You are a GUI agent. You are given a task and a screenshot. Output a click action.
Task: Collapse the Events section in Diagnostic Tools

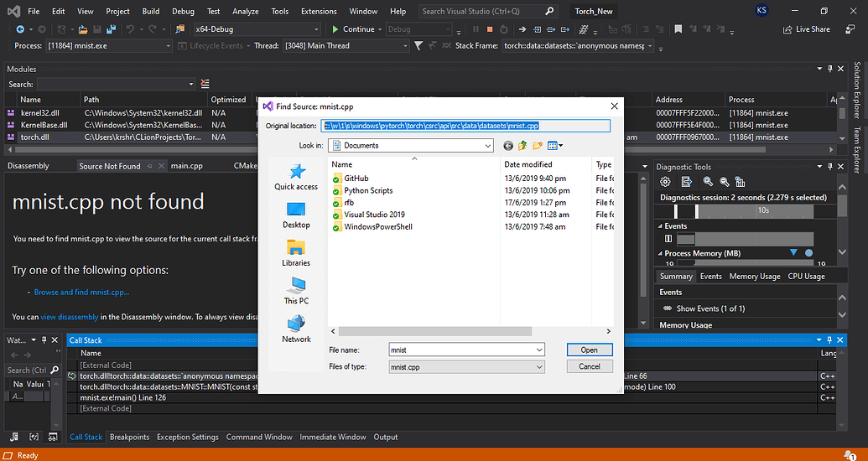pos(659,226)
